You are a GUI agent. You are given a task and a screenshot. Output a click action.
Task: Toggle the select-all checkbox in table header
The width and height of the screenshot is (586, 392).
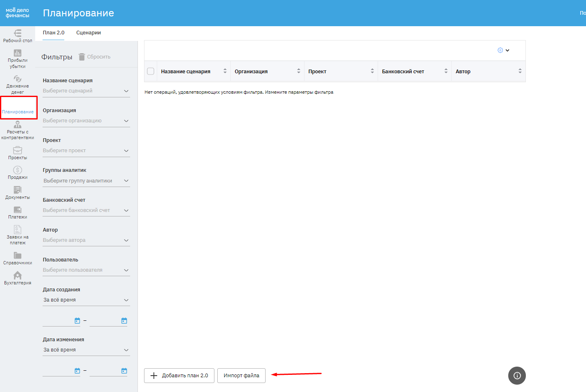tap(151, 71)
